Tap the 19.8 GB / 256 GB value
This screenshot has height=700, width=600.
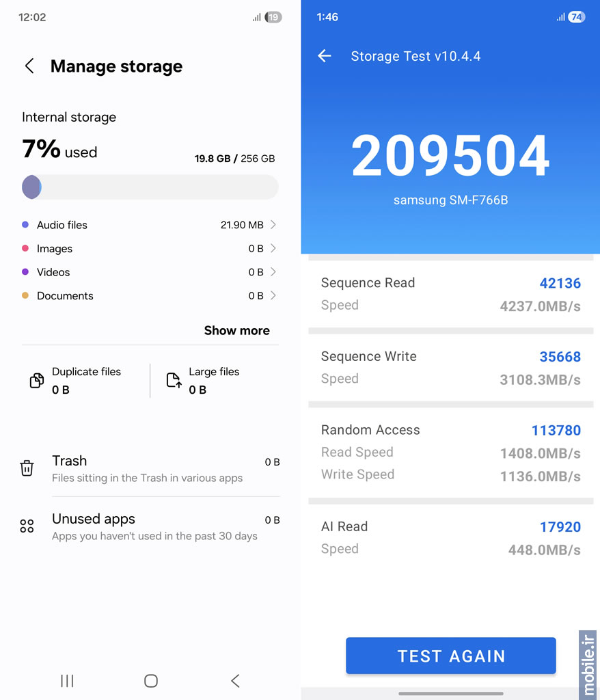point(234,159)
